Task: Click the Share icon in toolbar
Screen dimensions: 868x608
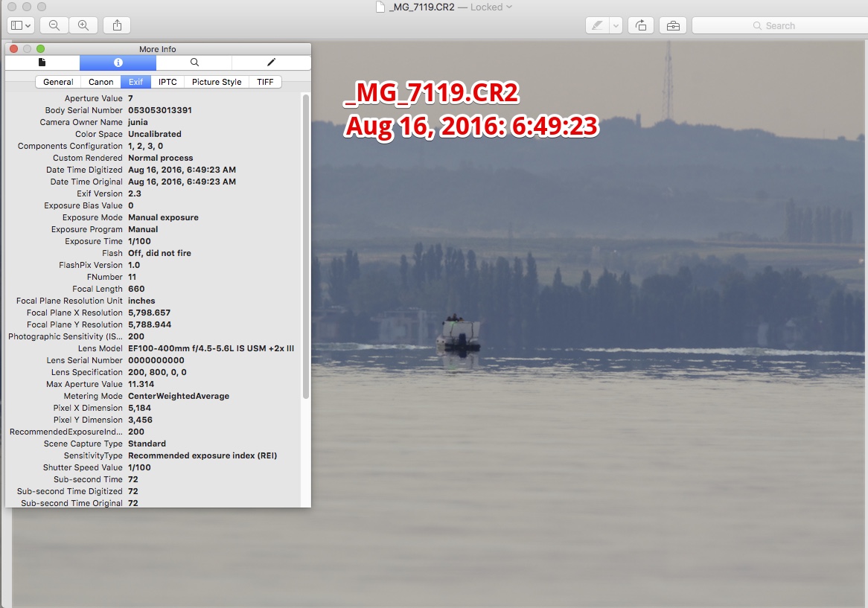Action: 117,25
